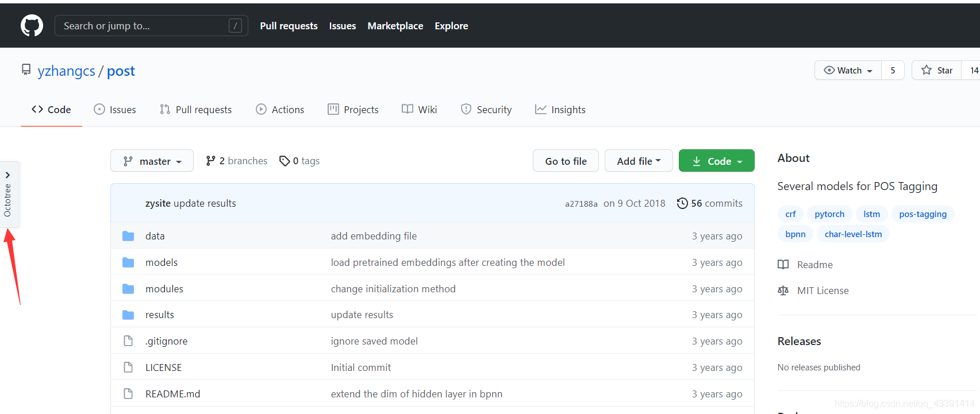The width and height of the screenshot is (980, 414).
Task: Open the post repository name link
Action: [121, 71]
